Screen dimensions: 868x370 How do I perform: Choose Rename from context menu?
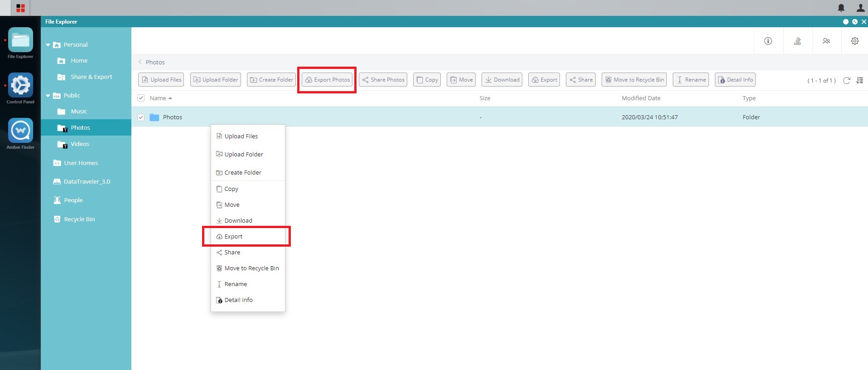(x=248, y=284)
